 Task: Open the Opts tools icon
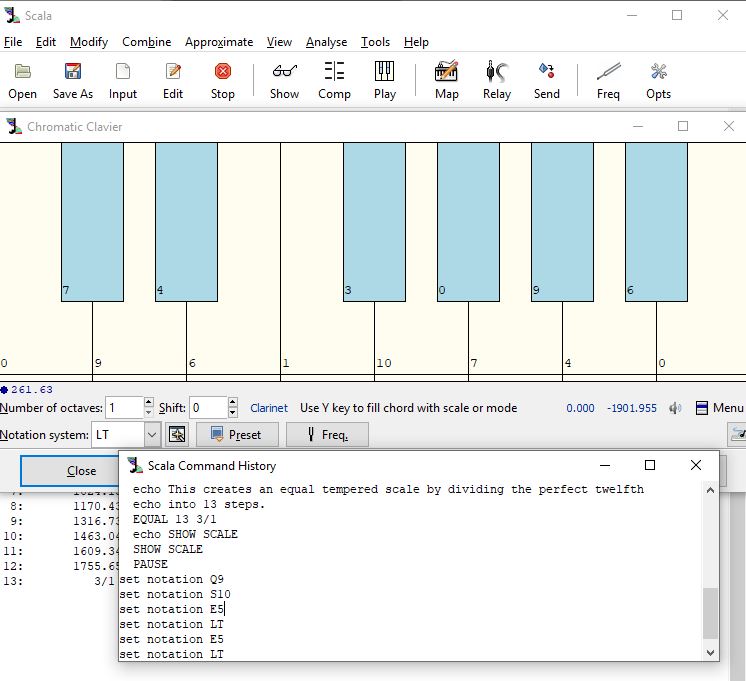(x=658, y=72)
